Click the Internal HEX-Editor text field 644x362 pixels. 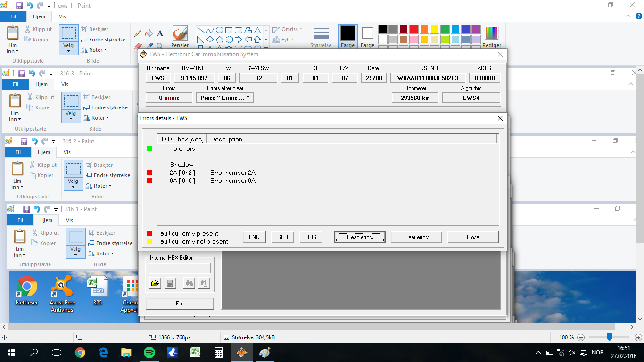[180, 268]
